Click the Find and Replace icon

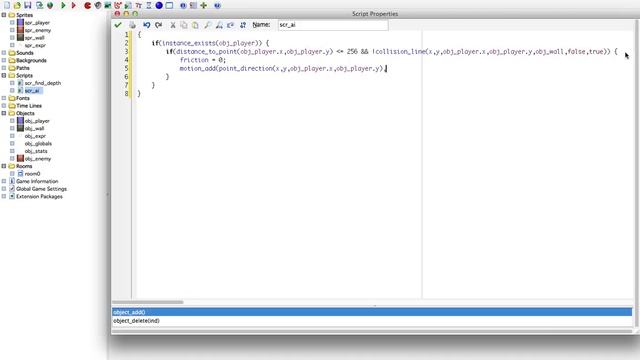(x=219, y=25)
